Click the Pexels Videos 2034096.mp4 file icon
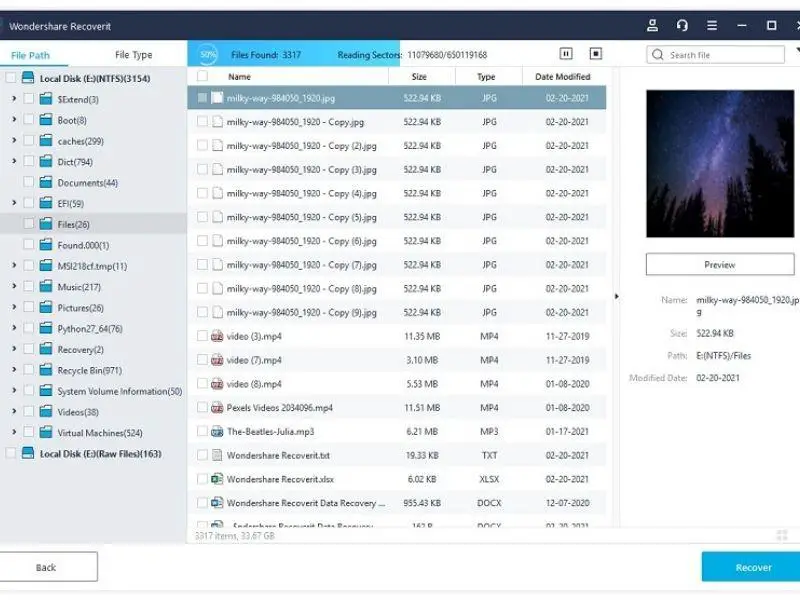Screen dimensions: 800x600 pyautogui.click(x=217, y=408)
